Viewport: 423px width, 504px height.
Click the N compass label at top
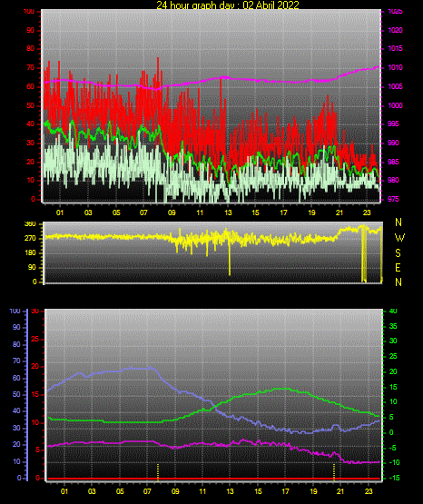click(398, 222)
